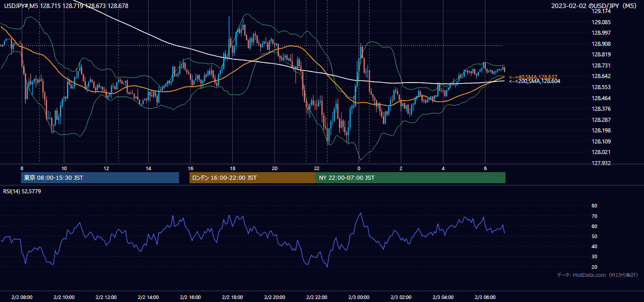
Task: Click RSI scale value 30
Action: click(x=595, y=257)
